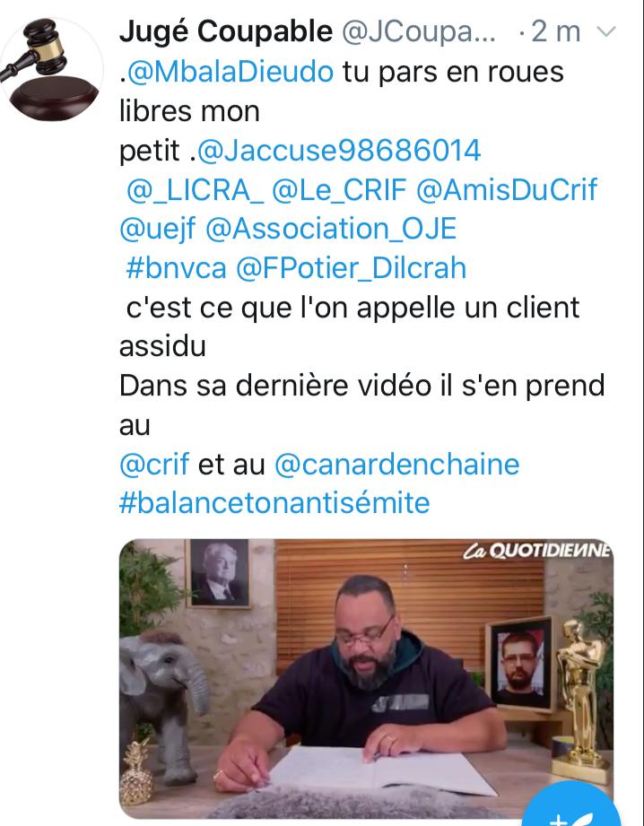Play the embedded La Quotidienne video
644x826 pixels.
click(x=366, y=680)
